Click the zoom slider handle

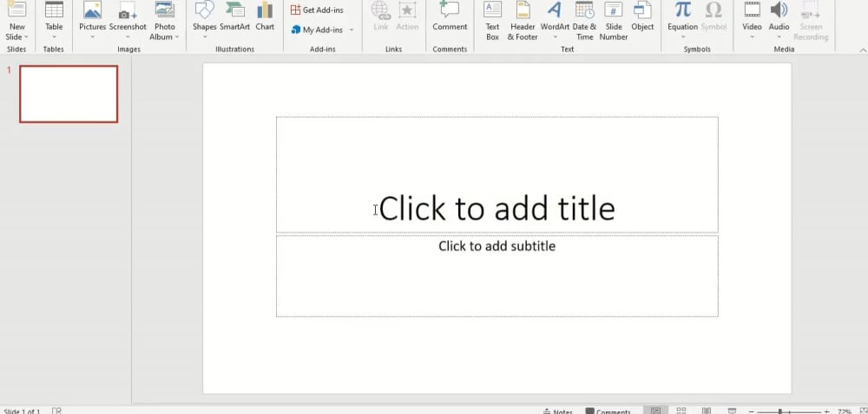coord(780,411)
